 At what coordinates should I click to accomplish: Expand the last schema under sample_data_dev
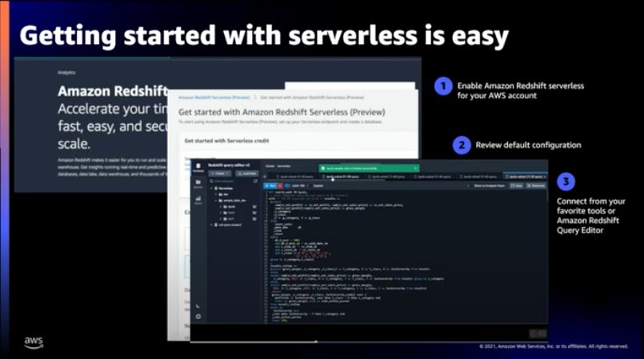pyautogui.click(x=221, y=219)
